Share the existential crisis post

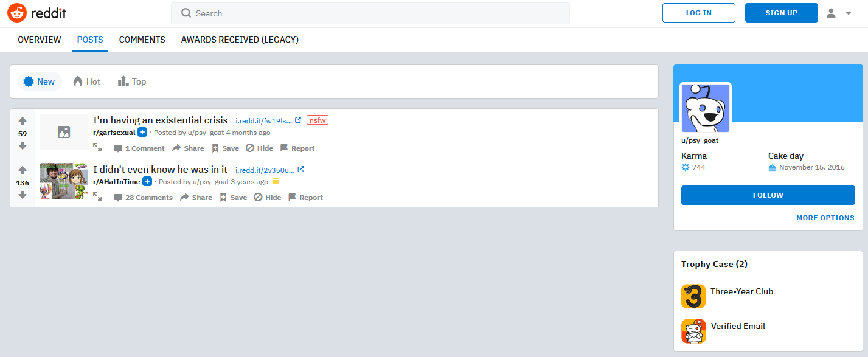[188, 148]
